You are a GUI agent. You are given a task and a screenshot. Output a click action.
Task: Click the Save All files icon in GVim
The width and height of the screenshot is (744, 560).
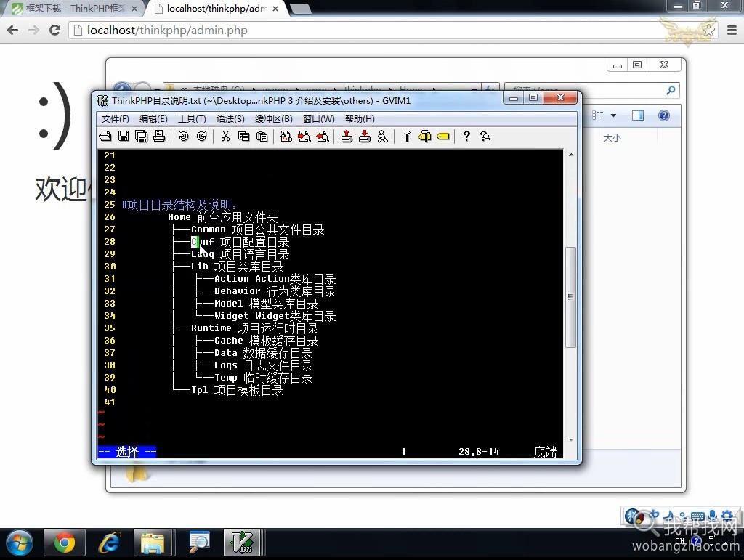142,137
